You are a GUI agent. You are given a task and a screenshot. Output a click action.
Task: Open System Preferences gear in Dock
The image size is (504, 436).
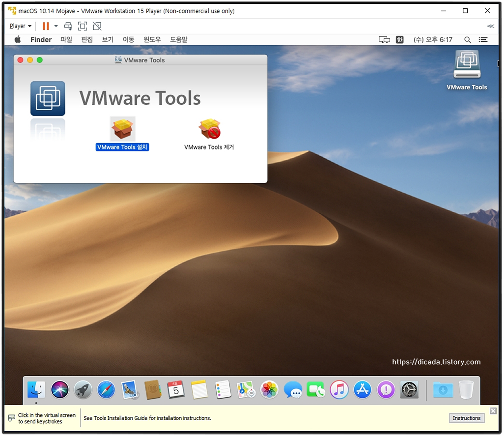pos(409,390)
